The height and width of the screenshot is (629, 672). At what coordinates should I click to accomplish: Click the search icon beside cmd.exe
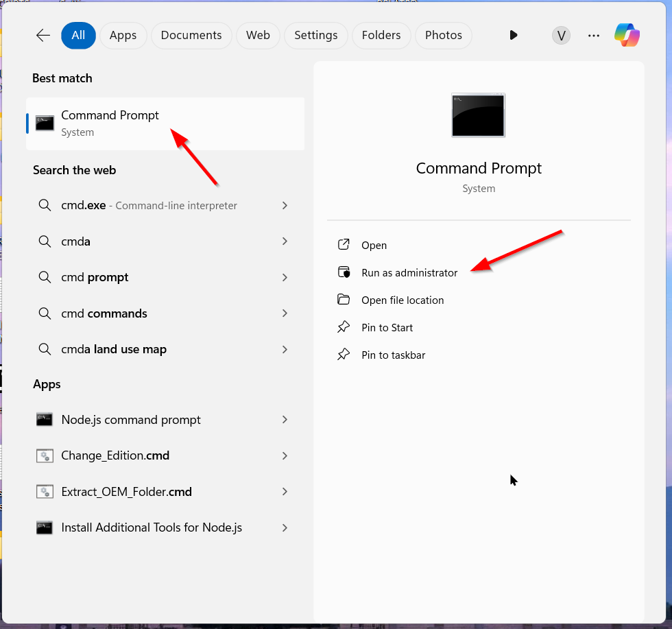[x=45, y=205]
